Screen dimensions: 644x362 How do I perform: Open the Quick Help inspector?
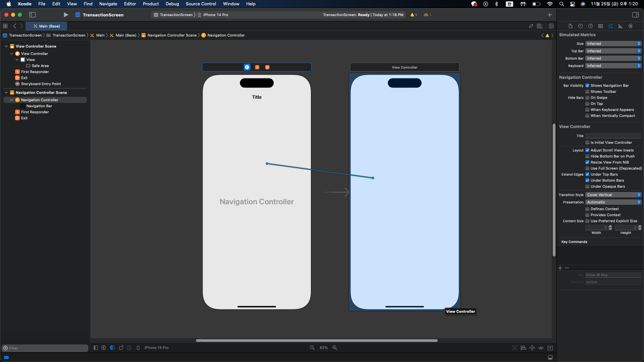[590, 26]
